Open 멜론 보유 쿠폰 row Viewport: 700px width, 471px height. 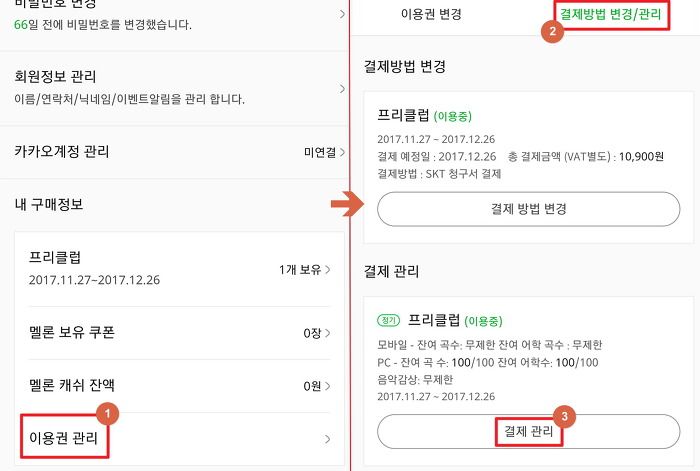click(179, 333)
